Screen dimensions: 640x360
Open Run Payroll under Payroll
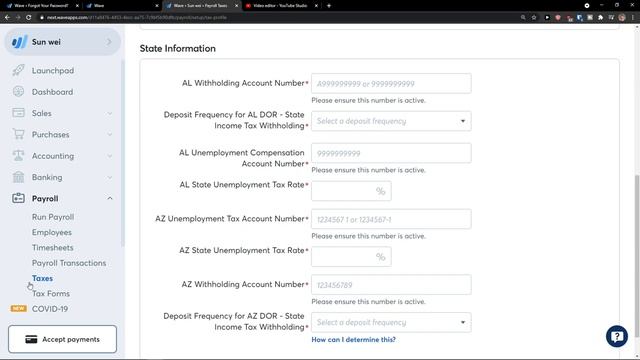coord(53,217)
